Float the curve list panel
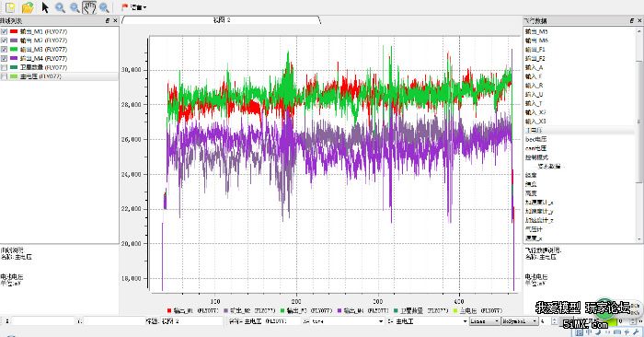The image size is (644, 337). (108, 20)
